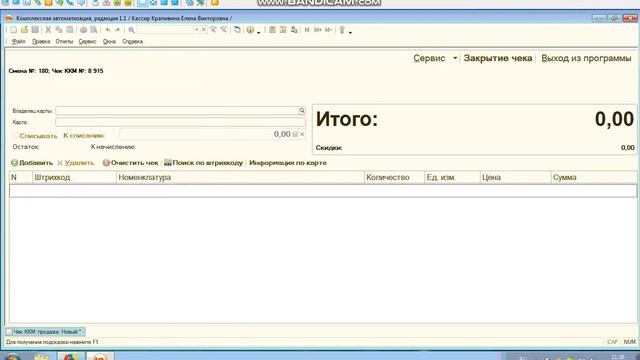This screenshot has height=360, width=640.
Task: Select the Чек ККМ продажа window tab
Action: pyautogui.click(x=45, y=332)
